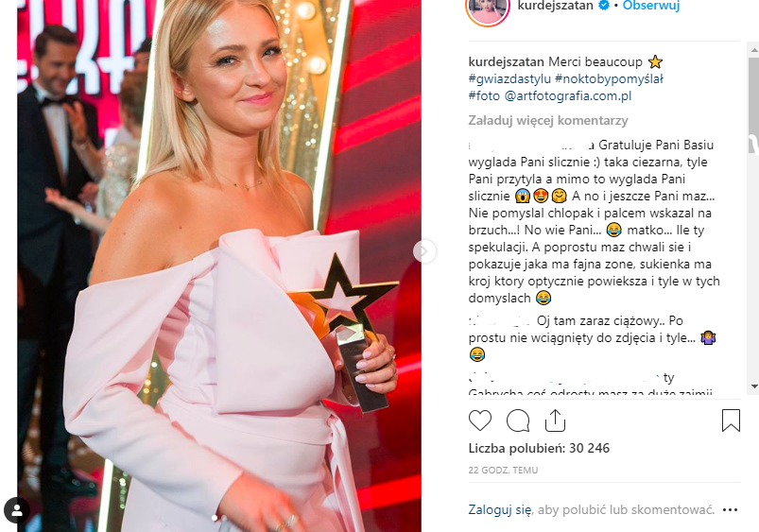Open the three dots more options menu
The image size is (759, 532).
coord(730,509)
